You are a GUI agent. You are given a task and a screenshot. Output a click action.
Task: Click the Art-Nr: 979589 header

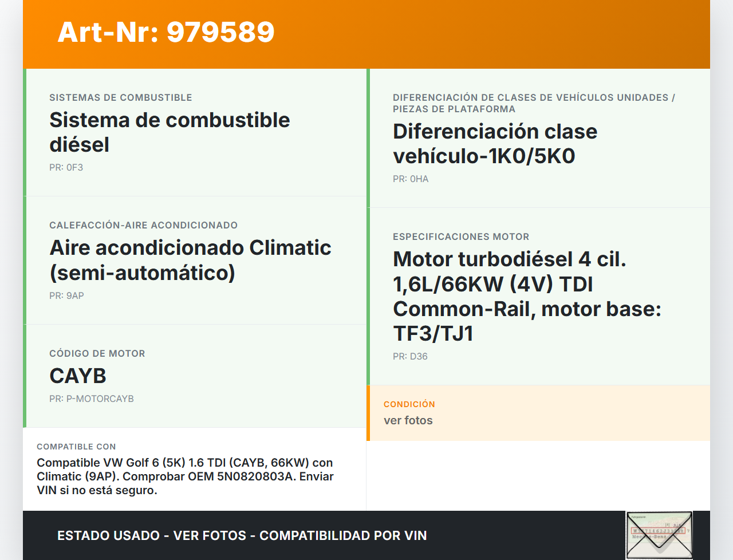[x=166, y=32]
